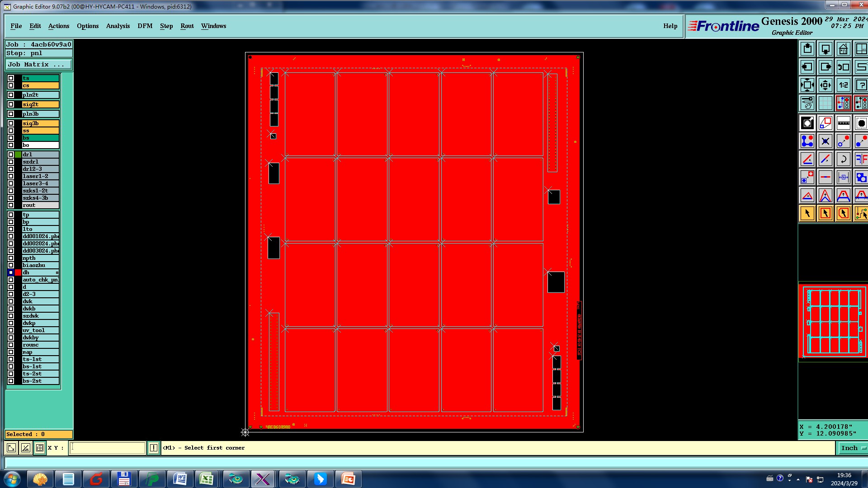
Task: Enable the sig2t layer checkbox
Action: (x=11, y=104)
